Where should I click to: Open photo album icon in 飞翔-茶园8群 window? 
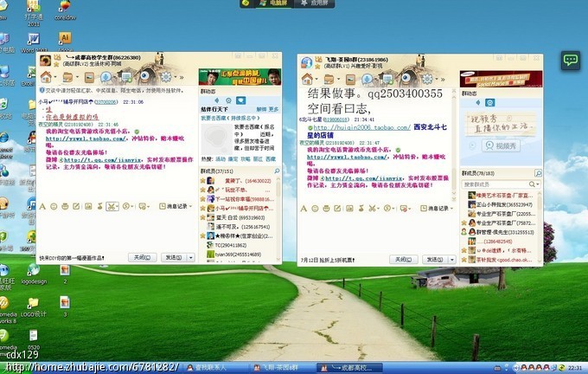350,80
